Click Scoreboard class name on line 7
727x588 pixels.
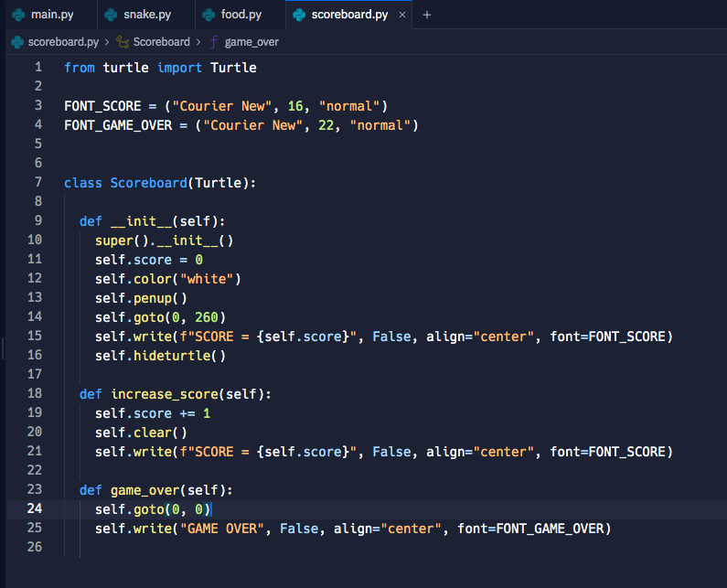click(x=148, y=183)
